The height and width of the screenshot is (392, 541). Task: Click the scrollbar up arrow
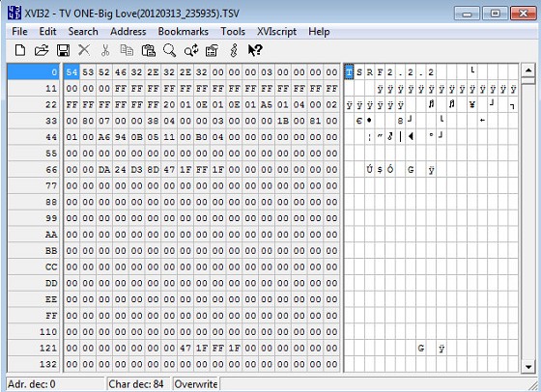(528, 70)
